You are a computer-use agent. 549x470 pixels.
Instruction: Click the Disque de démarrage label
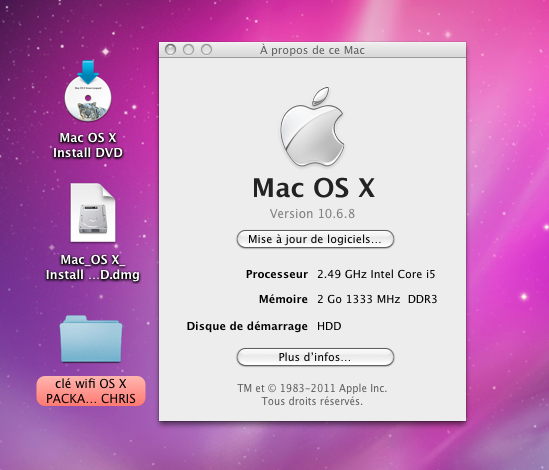coord(247,326)
